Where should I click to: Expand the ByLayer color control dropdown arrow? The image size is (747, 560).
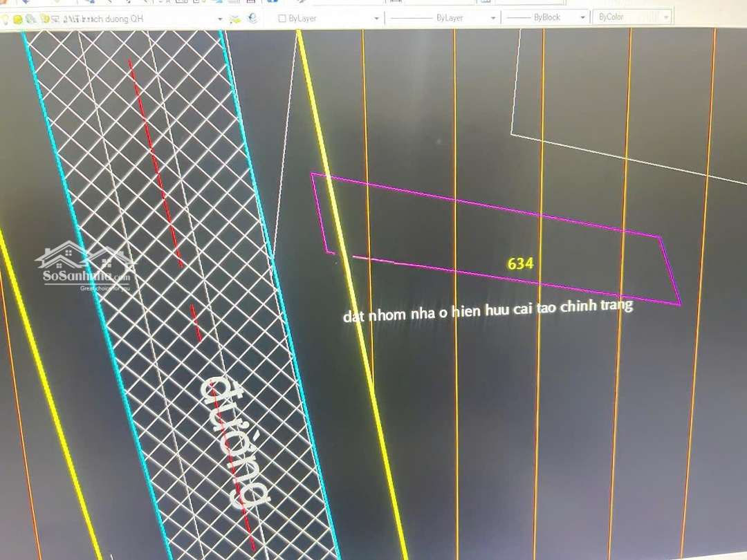click(376, 19)
